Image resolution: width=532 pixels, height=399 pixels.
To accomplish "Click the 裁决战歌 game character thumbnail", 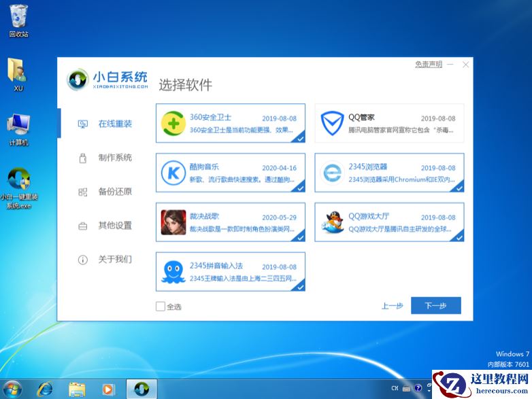I will click(173, 222).
